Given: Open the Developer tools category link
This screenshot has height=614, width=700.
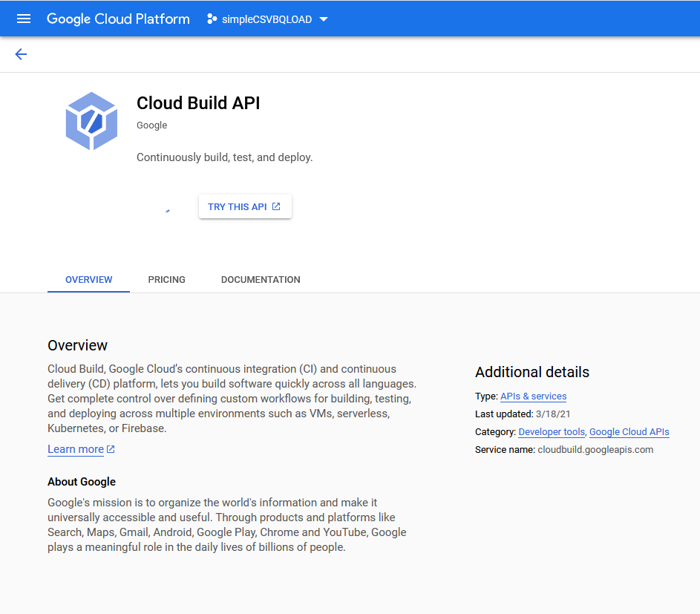Looking at the screenshot, I should (552, 432).
